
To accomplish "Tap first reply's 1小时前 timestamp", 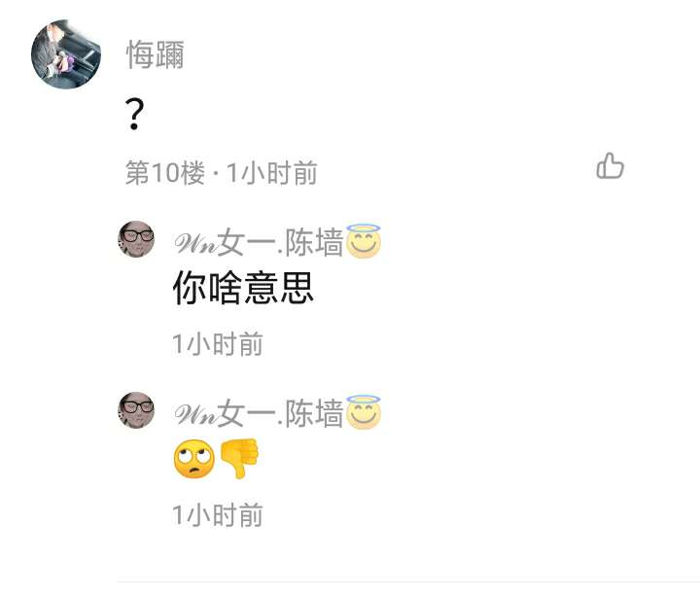I will point(218,344).
